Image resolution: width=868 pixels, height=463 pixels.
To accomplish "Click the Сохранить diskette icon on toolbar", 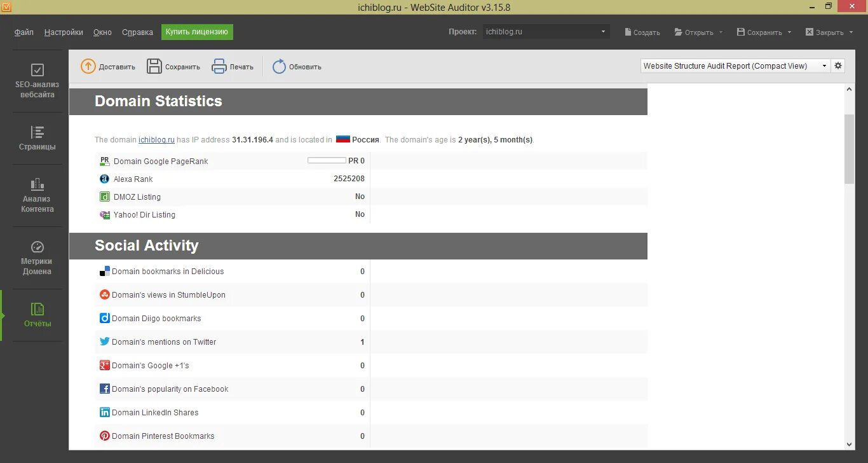I will tap(153, 66).
